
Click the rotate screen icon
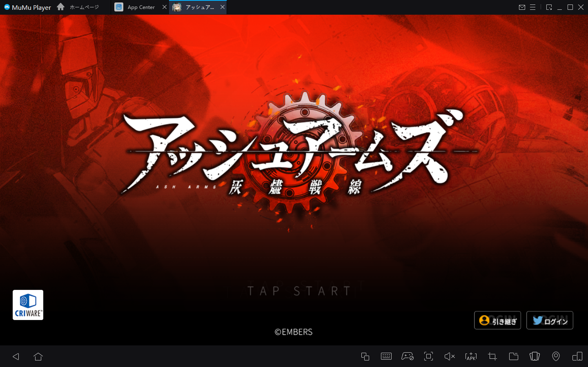(535, 356)
